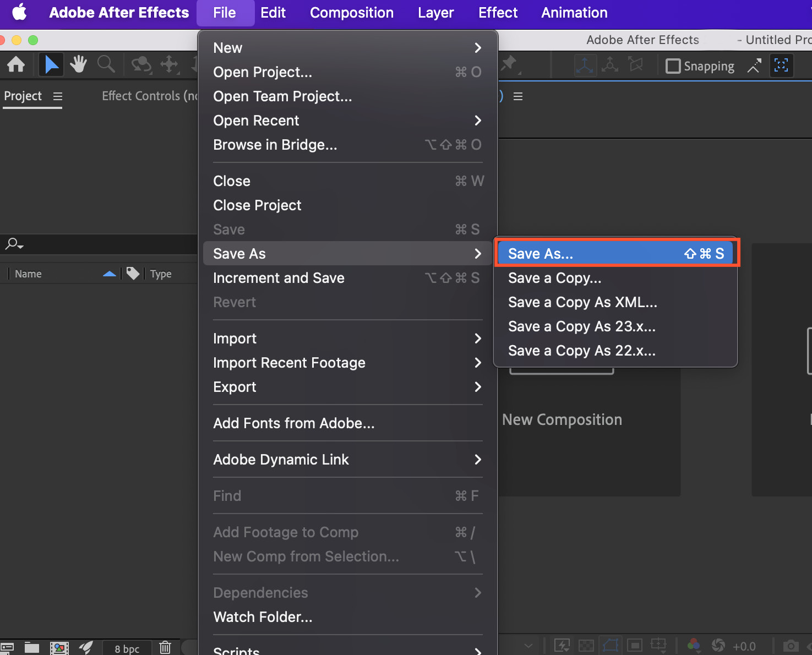Select the Pan camera four-arrow tool
The height and width of the screenshot is (655, 812).
point(169,65)
